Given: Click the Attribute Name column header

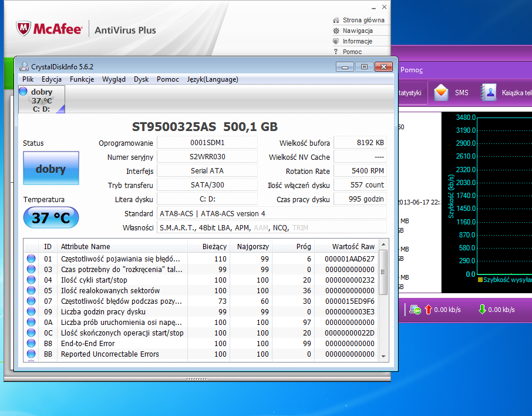Looking at the screenshot, I should point(122,247).
